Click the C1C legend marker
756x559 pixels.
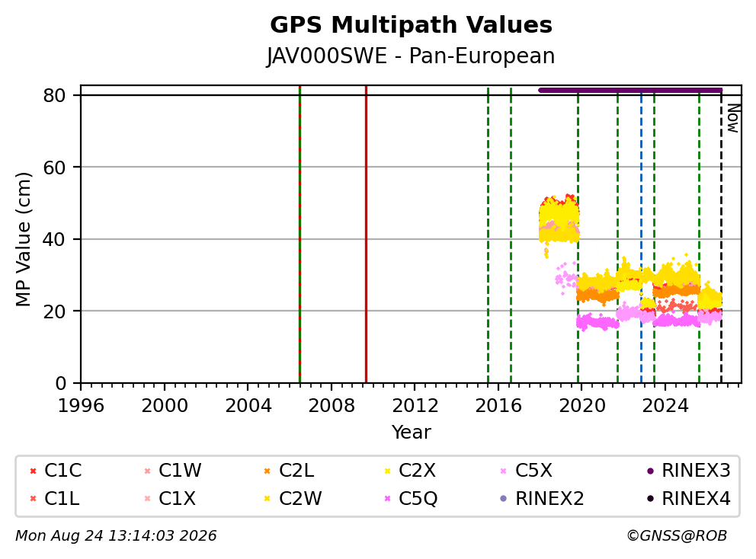click(x=33, y=471)
